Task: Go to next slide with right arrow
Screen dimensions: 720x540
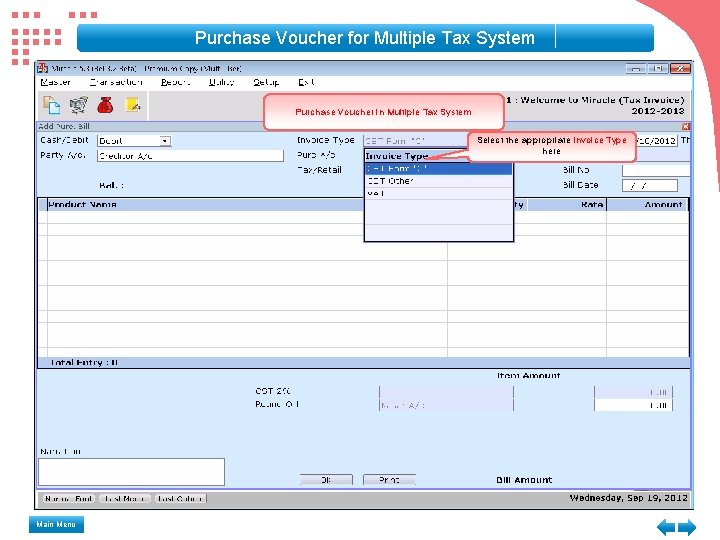Action: pos(687,527)
